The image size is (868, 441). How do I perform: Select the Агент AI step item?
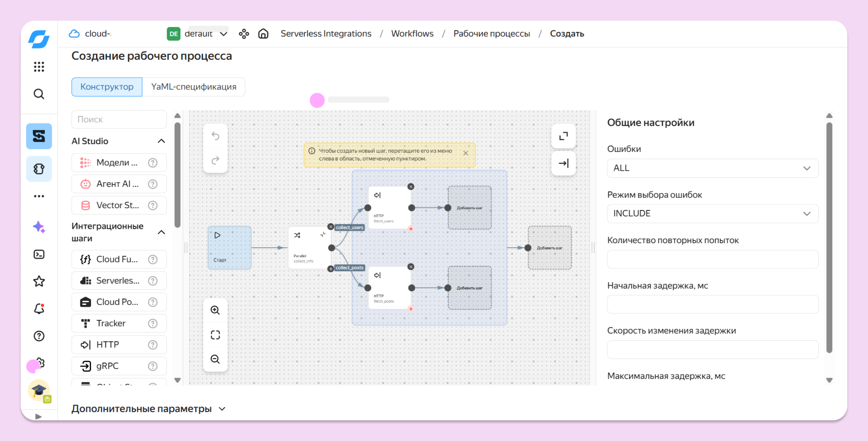coord(119,184)
